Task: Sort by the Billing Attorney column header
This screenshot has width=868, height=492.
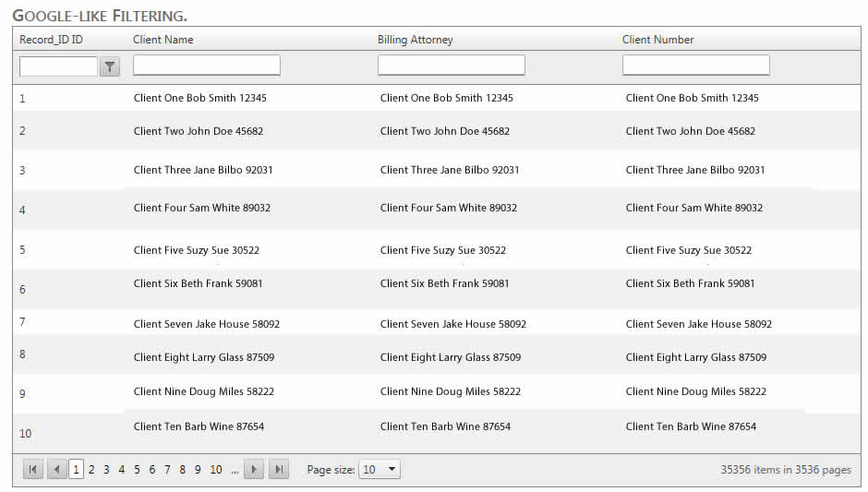Action: coord(416,40)
